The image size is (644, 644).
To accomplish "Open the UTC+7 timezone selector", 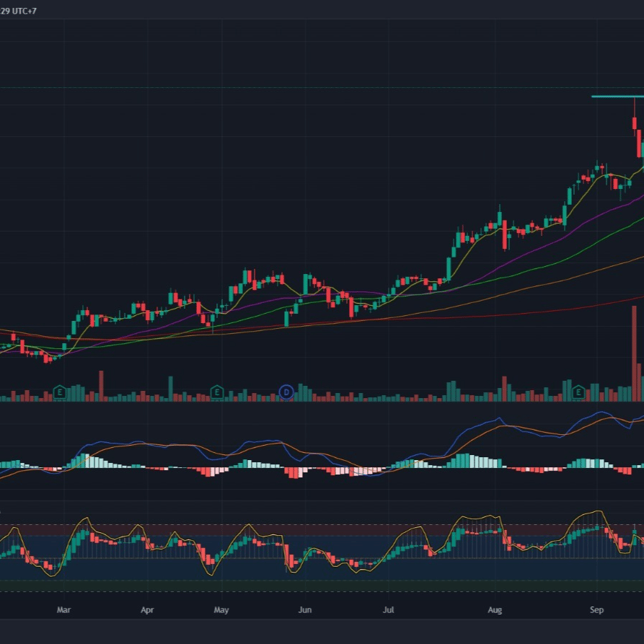I will click(x=24, y=11).
